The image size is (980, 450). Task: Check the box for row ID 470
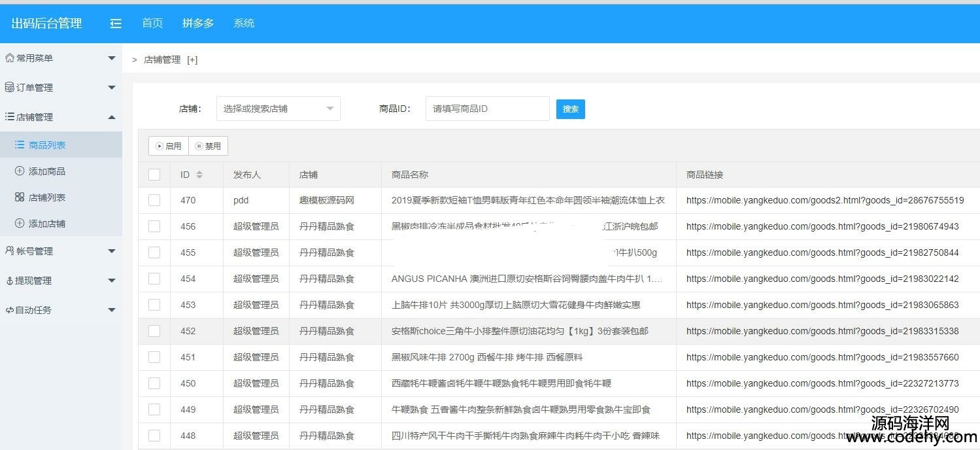pos(154,200)
